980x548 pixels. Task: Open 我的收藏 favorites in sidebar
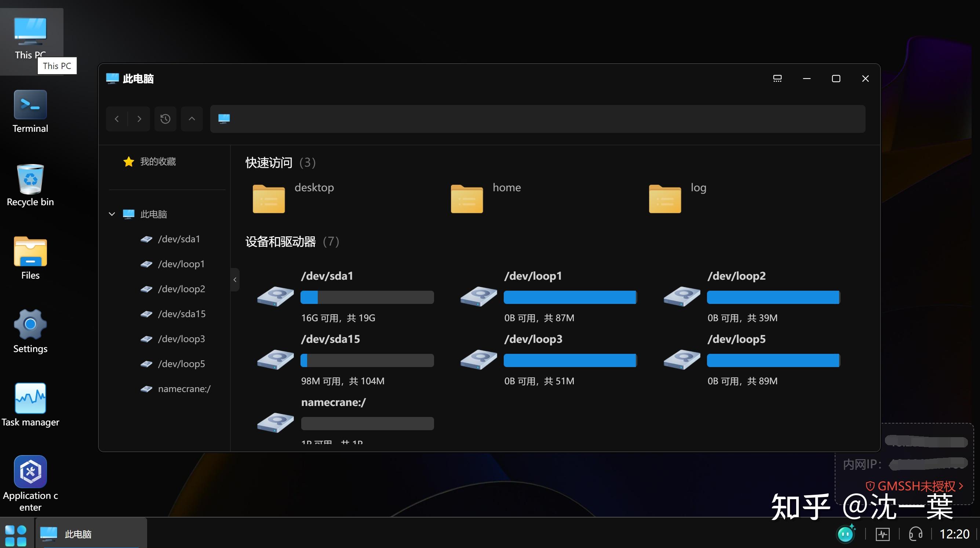coord(157,162)
